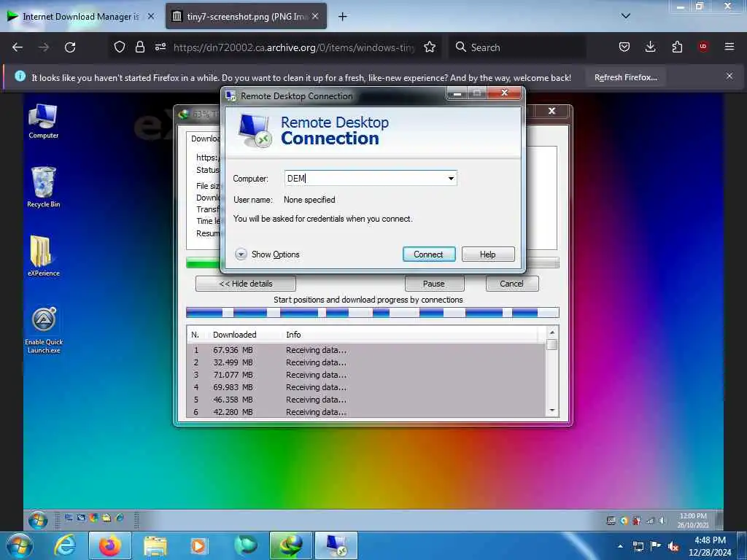This screenshot has height=560, width=747.
Task: Open Internet Explorer from the taskbar
Action: 65,545
